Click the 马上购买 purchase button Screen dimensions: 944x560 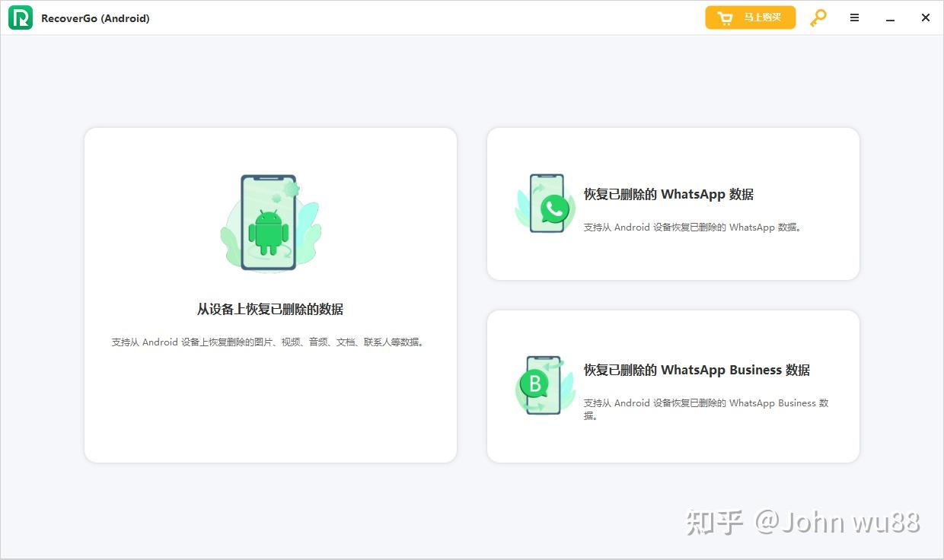(x=751, y=17)
